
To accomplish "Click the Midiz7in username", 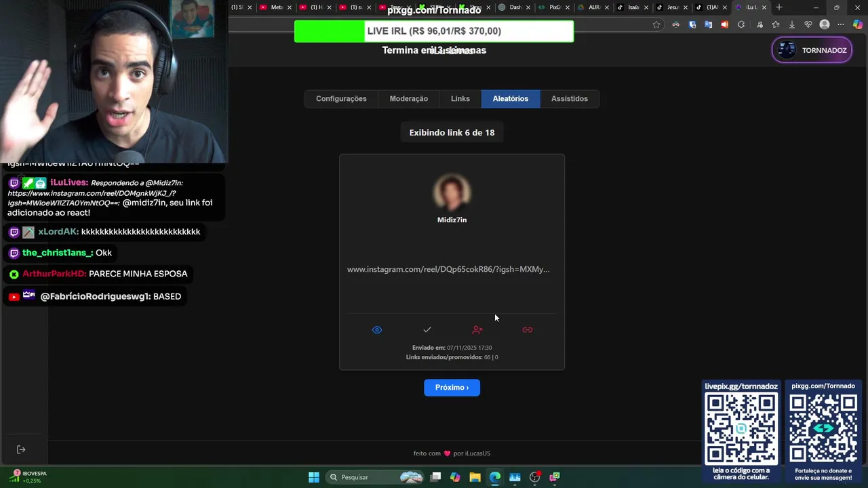I will click(452, 220).
